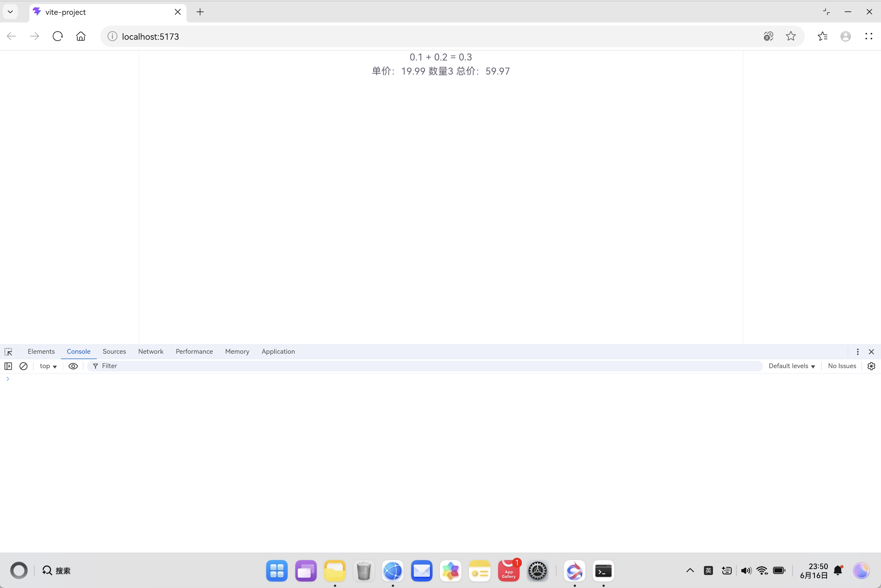The height and width of the screenshot is (588, 881).
Task: Reload the current page
Action: (x=57, y=36)
